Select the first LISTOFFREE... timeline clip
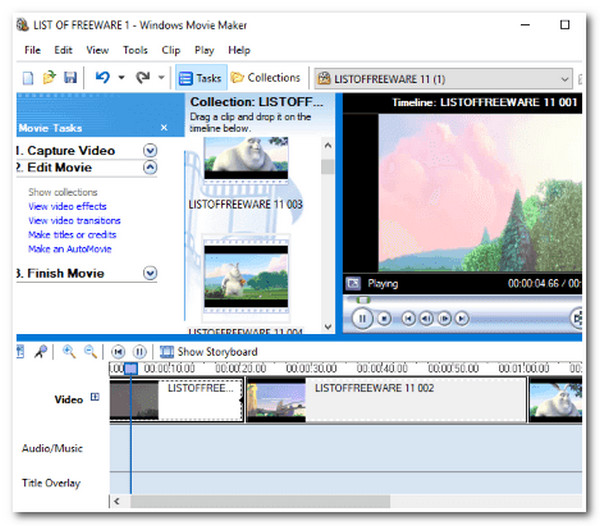 pyautogui.click(x=176, y=400)
